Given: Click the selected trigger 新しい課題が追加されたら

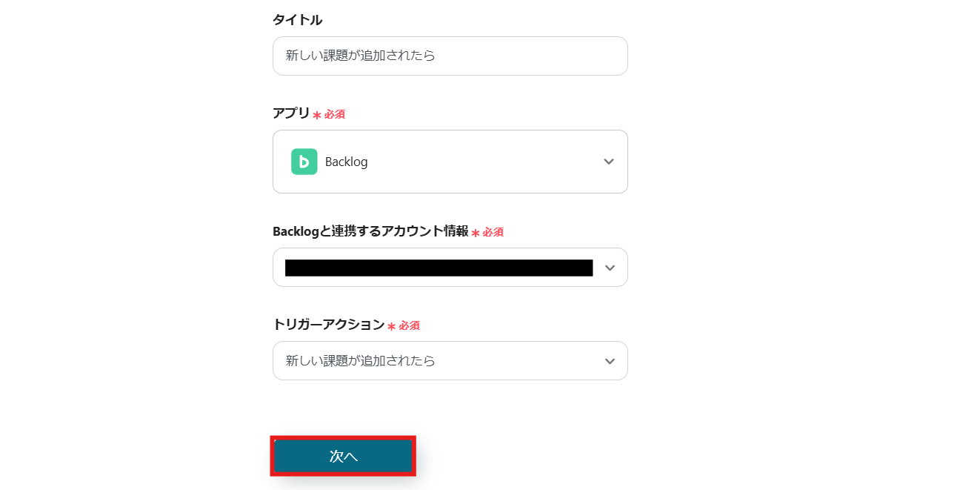Looking at the screenshot, I should pyautogui.click(x=361, y=361).
